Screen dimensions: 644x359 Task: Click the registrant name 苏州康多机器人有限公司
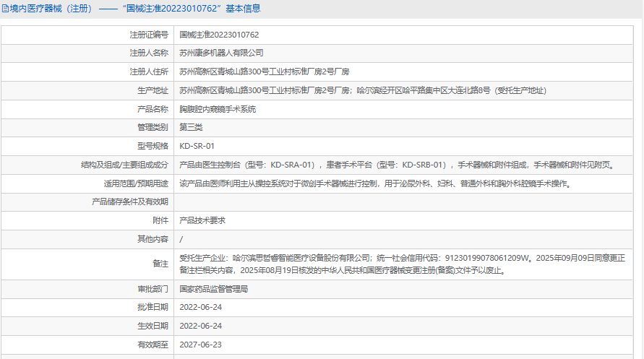[x=221, y=53]
